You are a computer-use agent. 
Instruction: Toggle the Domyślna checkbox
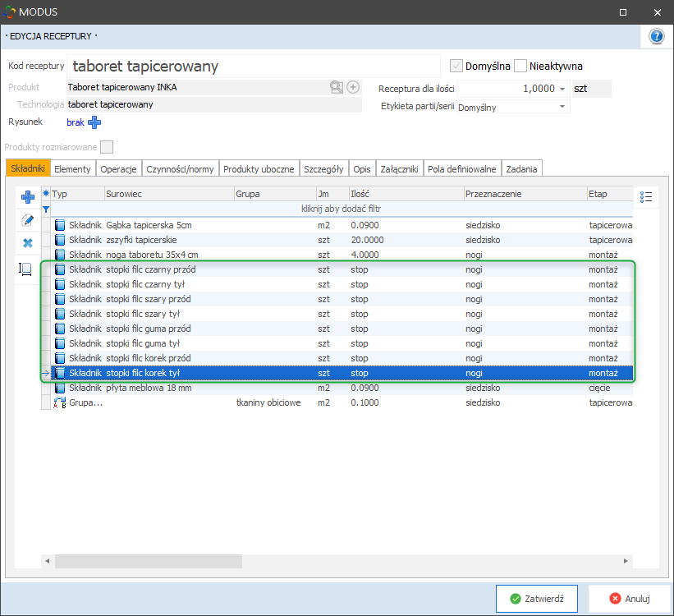[x=456, y=66]
